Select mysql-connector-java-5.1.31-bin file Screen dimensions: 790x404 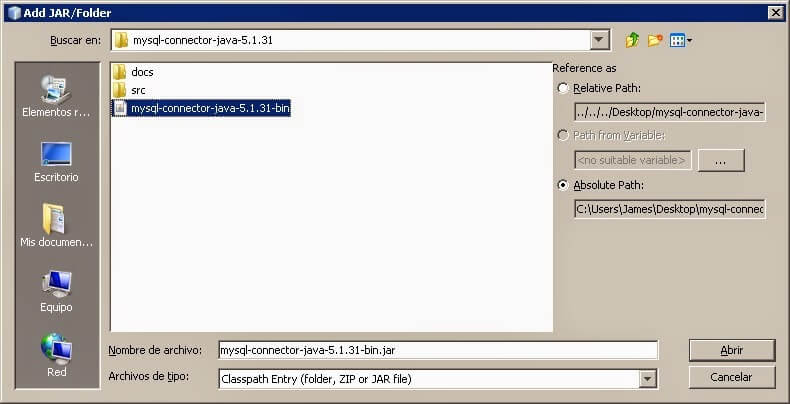pyautogui.click(x=201, y=108)
